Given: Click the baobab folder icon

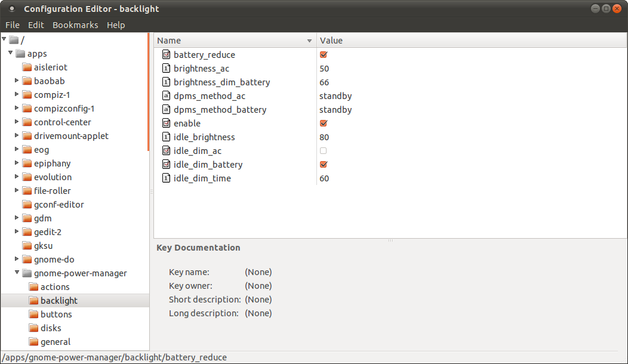Looking at the screenshot, I should [x=27, y=81].
